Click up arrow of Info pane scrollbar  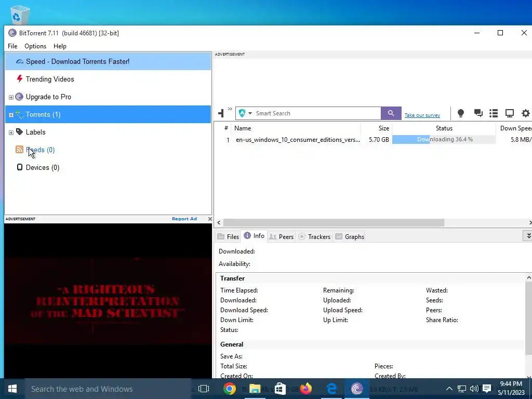click(528, 278)
